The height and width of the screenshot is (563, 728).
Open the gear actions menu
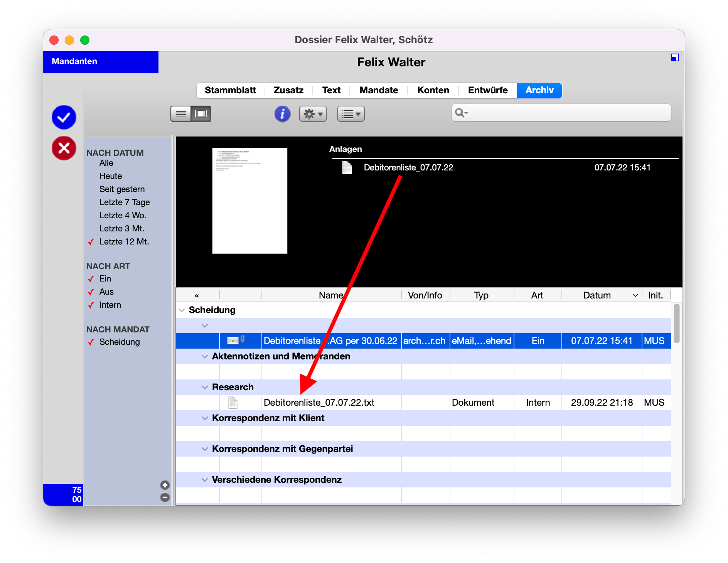(x=313, y=114)
